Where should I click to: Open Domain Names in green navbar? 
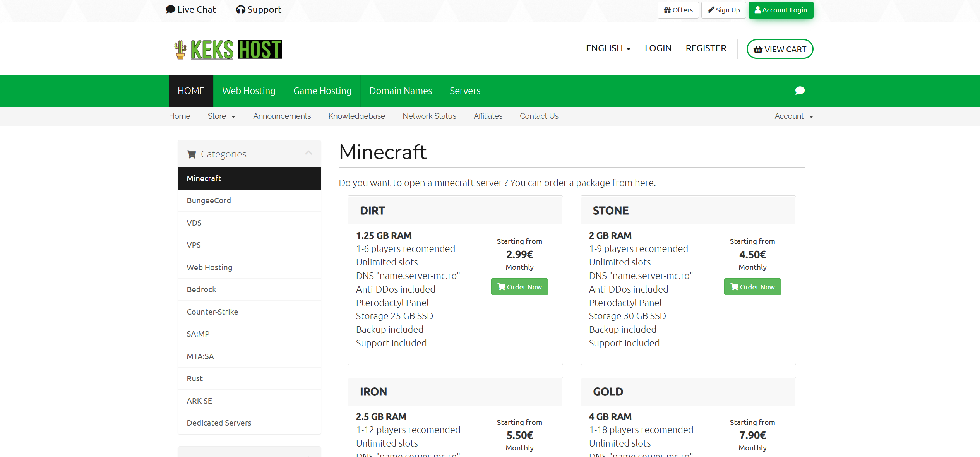[x=401, y=91]
